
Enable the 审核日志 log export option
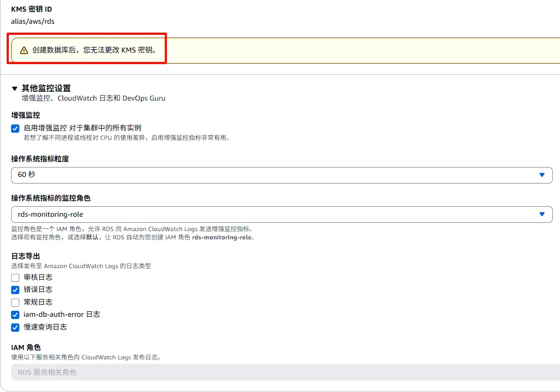click(x=14, y=277)
